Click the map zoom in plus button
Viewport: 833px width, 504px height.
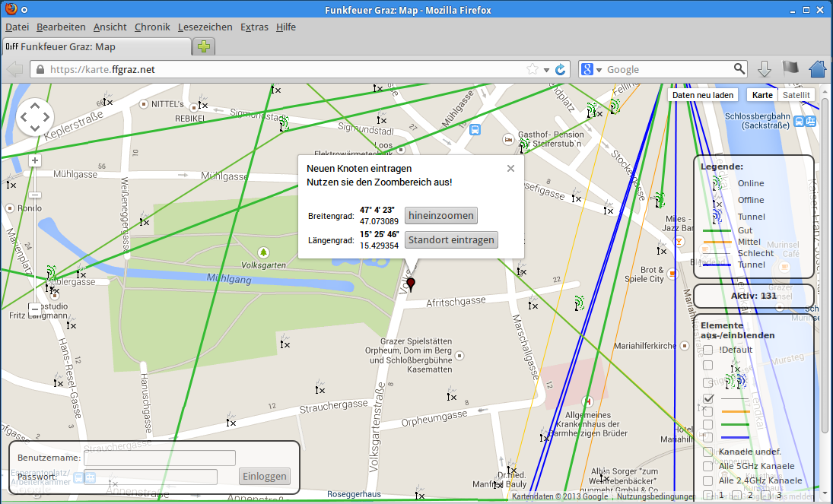click(x=35, y=160)
